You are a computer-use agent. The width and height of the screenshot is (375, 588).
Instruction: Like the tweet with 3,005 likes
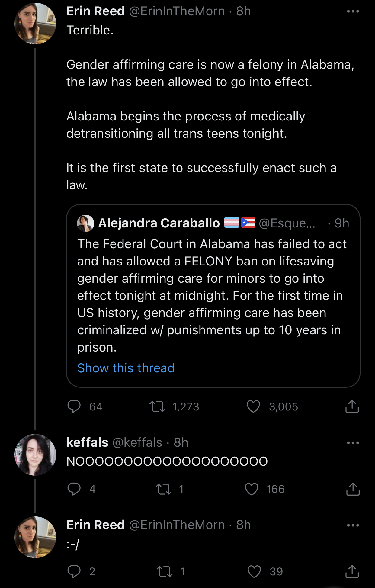coord(253,406)
